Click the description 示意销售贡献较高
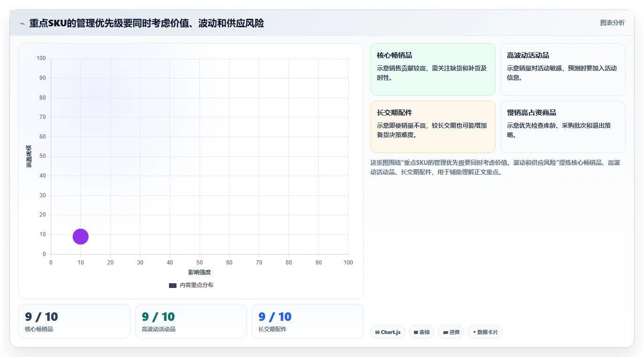644x357 pixels. (x=432, y=73)
